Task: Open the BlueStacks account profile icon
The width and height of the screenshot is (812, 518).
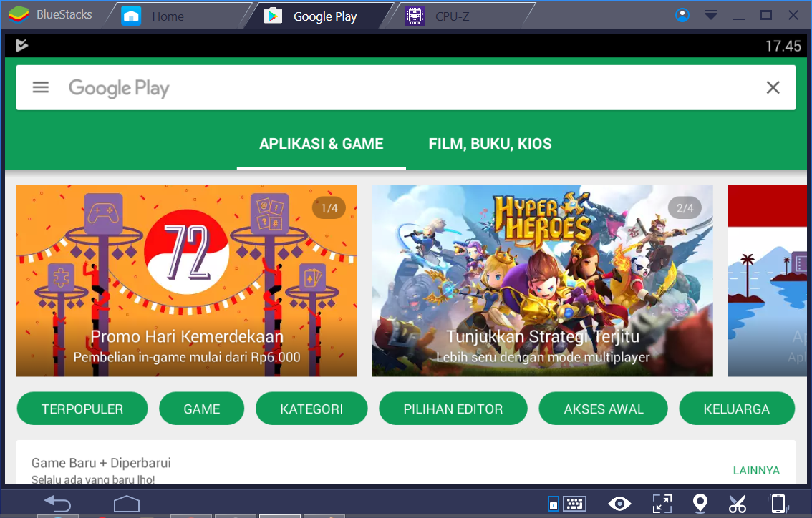Action: coord(682,15)
